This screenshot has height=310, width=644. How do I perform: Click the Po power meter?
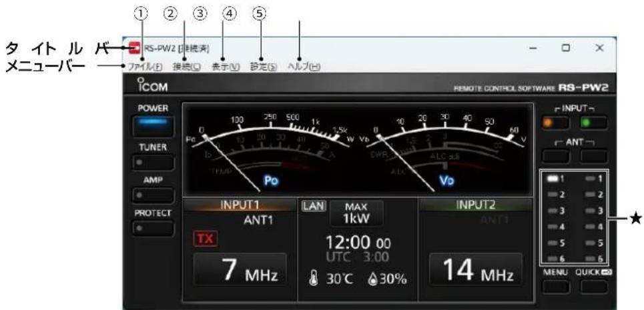[272, 149]
